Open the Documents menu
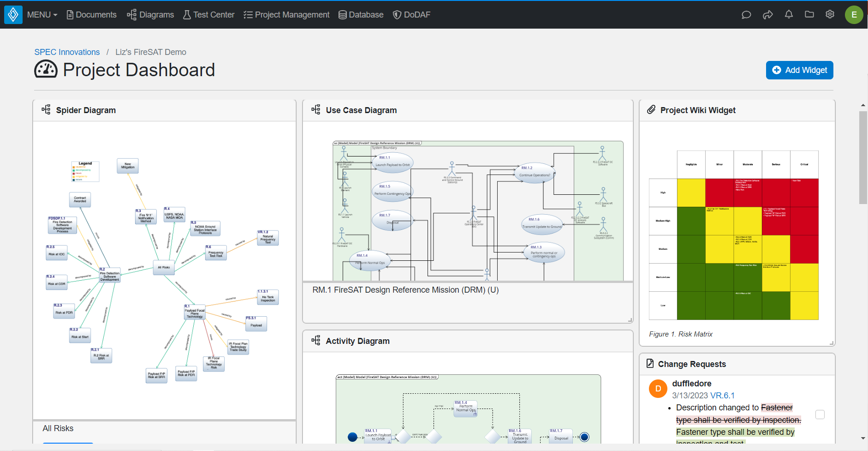 point(91,15)
